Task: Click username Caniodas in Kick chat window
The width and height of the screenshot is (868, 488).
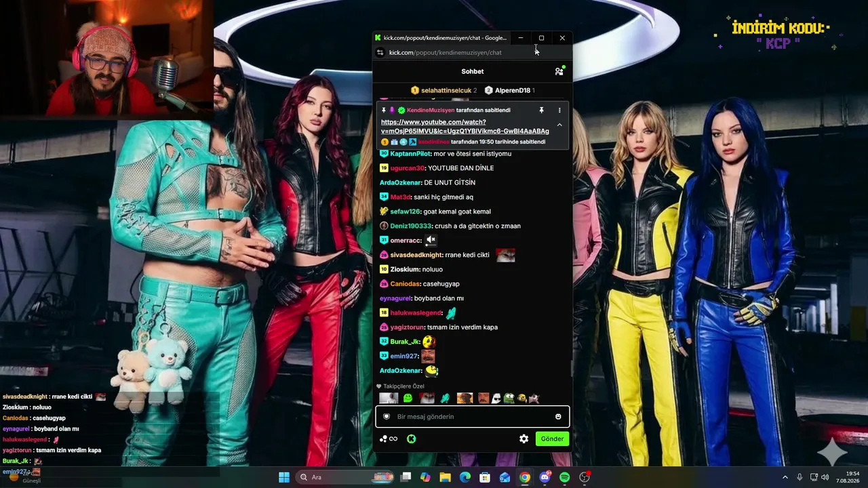Action: (x=405, y=284)
